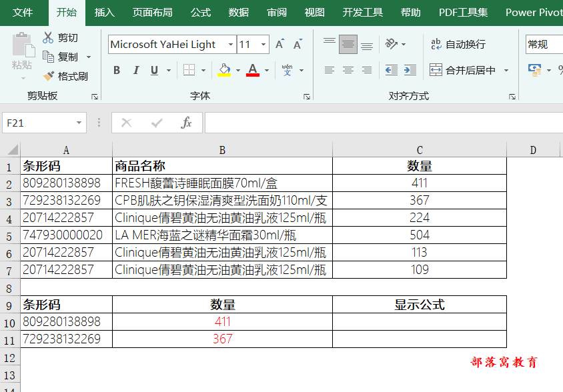This screenshot has width=563, height=392.
Task: Click the fx insert function icon
Action: point(186,123)
